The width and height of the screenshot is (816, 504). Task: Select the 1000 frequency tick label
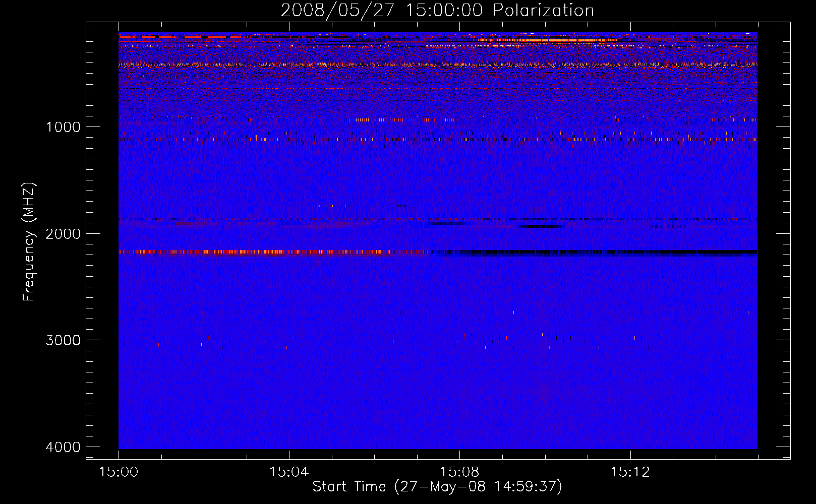63,127
